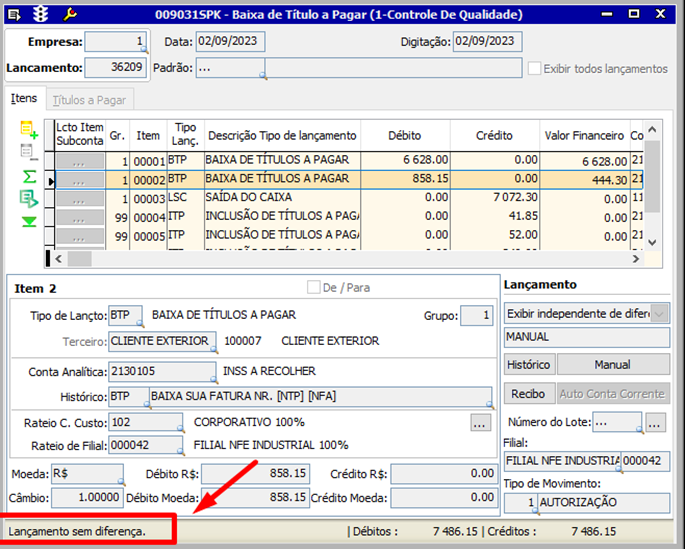Click the 'Histórico' button
Viewport: 685px width, 549px height.
pos(529,365)
